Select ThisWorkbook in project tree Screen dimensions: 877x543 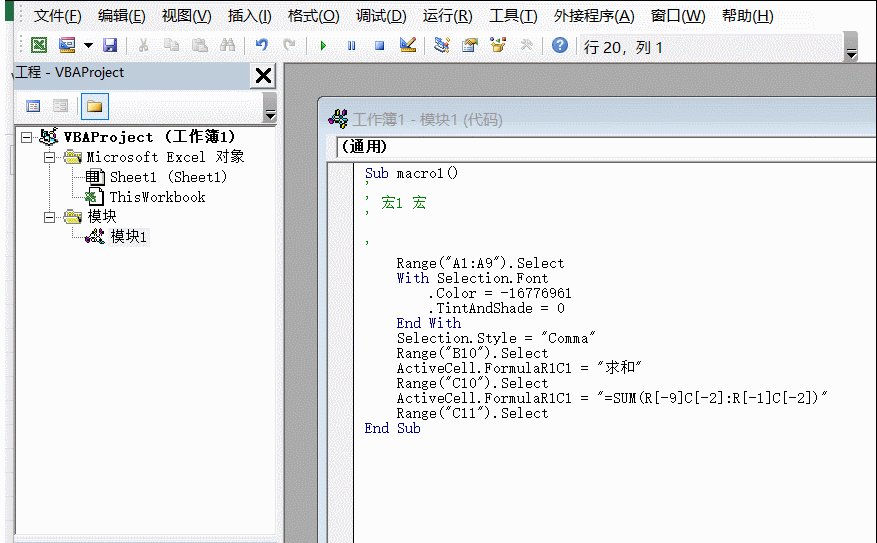click(x=157, y=197)
